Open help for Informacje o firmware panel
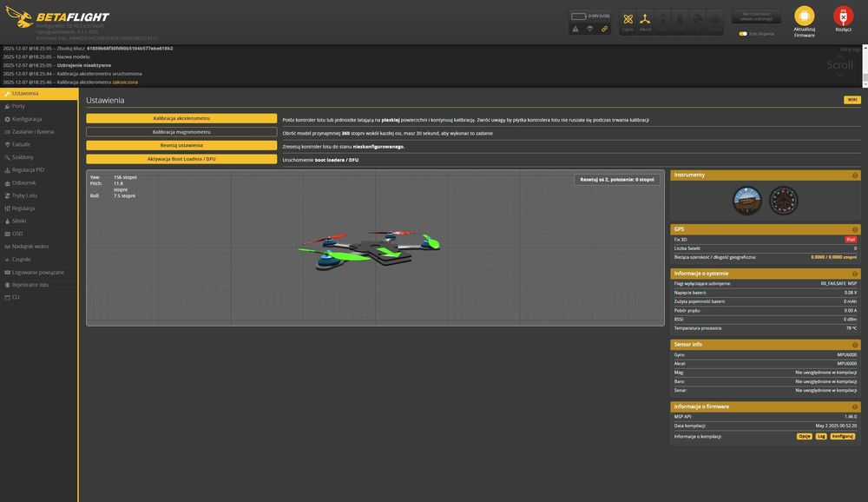Viewport: 868px width, 502px height. coord(855,406)
